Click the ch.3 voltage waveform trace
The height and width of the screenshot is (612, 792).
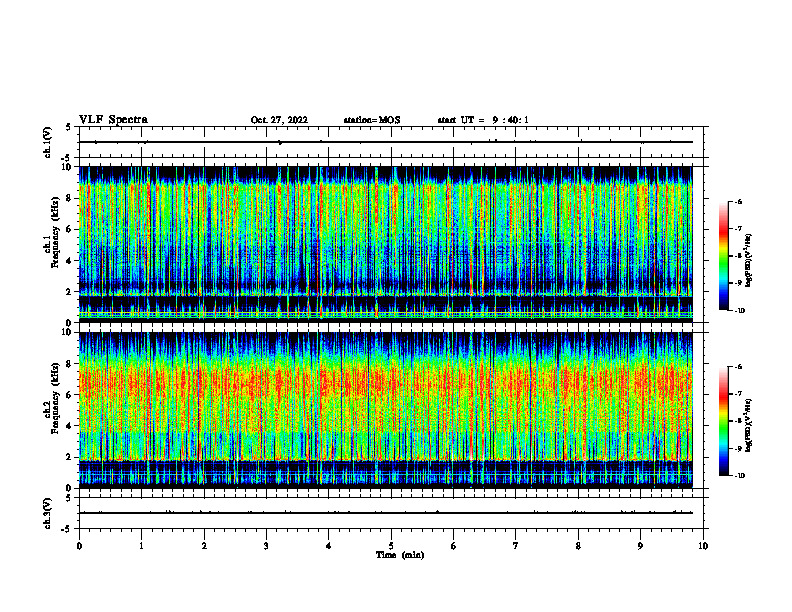(386, 513)
